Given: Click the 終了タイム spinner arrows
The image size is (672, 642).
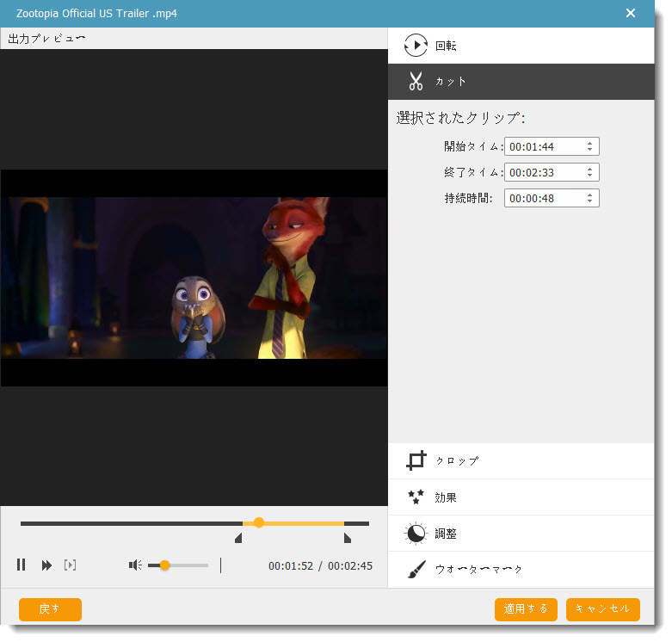Looking at the screenshot, I should (589, 173).
